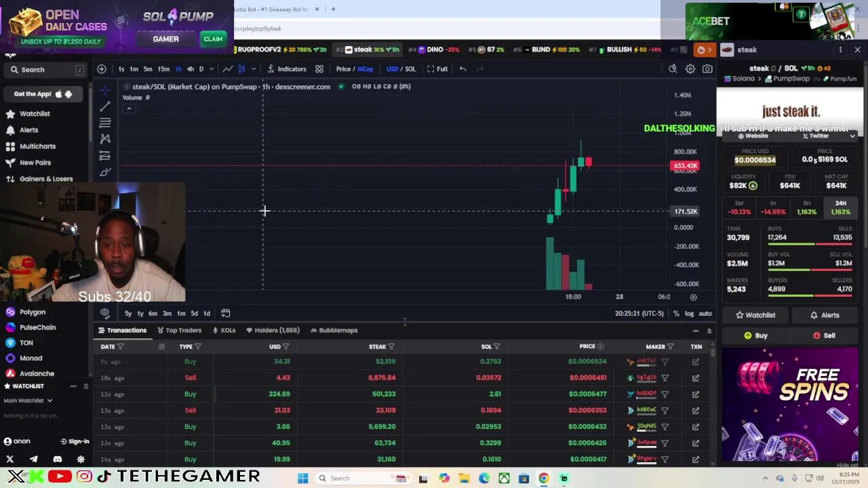Open token Website link
868x488 pixels.
pyautogui.click(x=753, y=136)
